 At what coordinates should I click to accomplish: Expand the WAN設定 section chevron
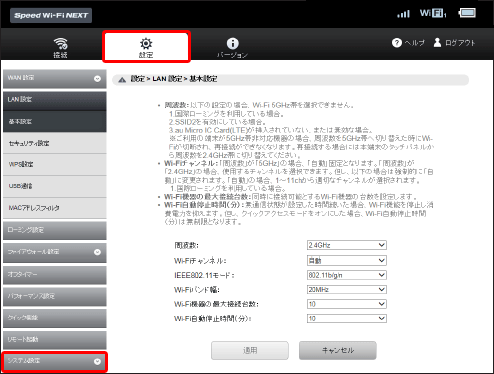coord(97,79)
